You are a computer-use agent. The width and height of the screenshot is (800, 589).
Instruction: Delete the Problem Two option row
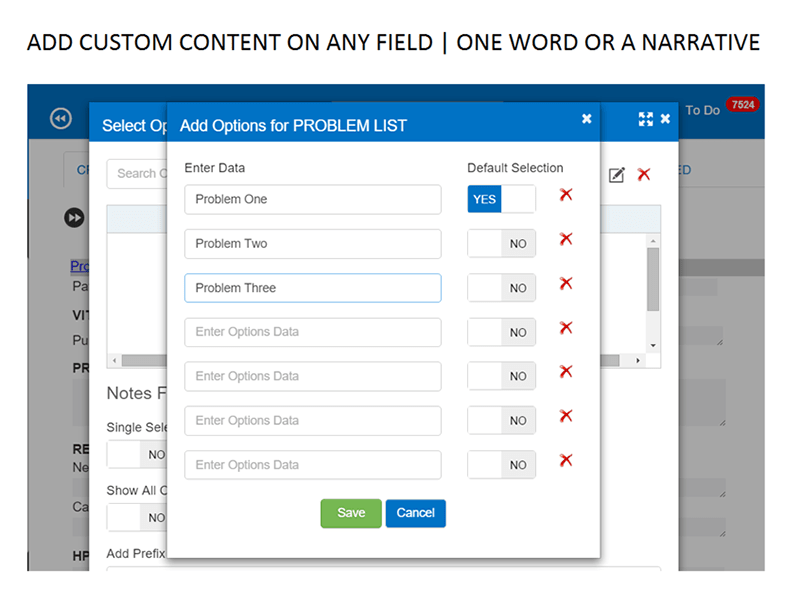pos(565,239)
